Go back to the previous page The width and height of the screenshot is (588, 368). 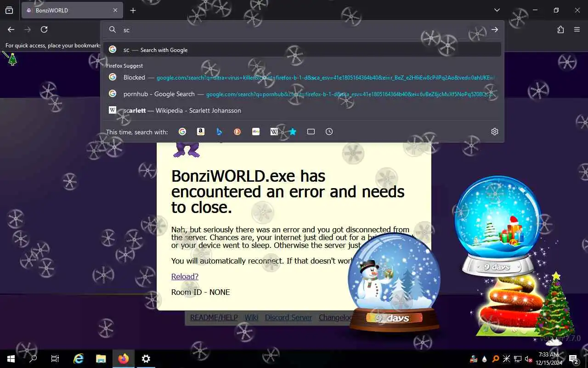[x=11, y=29]
